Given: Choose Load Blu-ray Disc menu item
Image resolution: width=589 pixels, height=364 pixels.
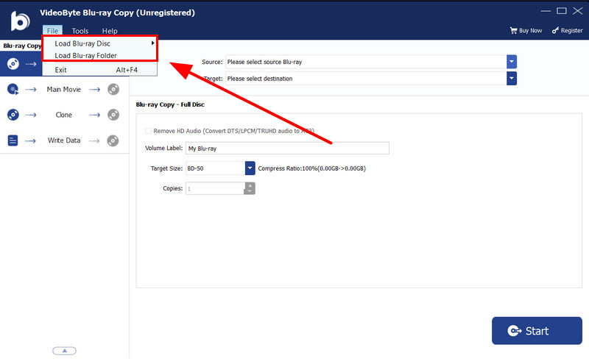Looking at the screenshot, I should (x=100, y=43).
